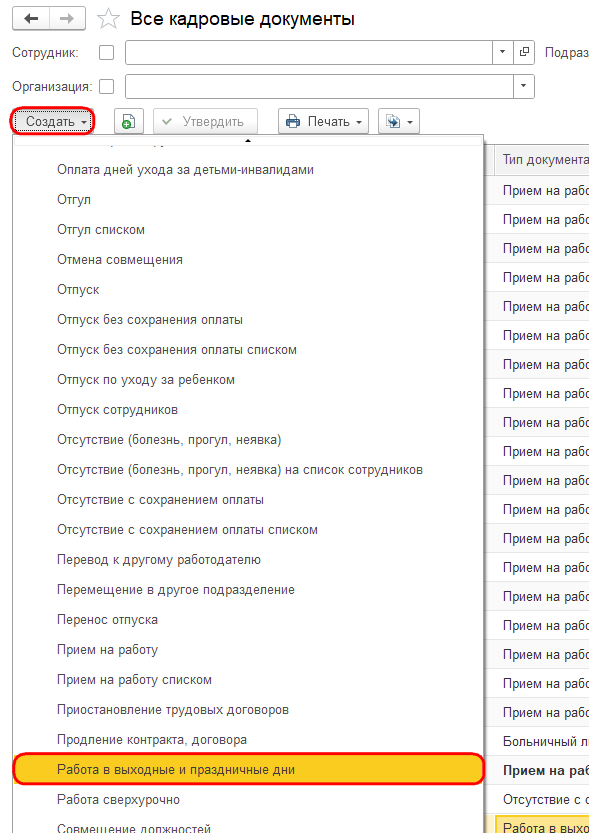The image size is (589, 833).
Task: Select Перемещение в другое подразделение
Action: coord(248,590)
